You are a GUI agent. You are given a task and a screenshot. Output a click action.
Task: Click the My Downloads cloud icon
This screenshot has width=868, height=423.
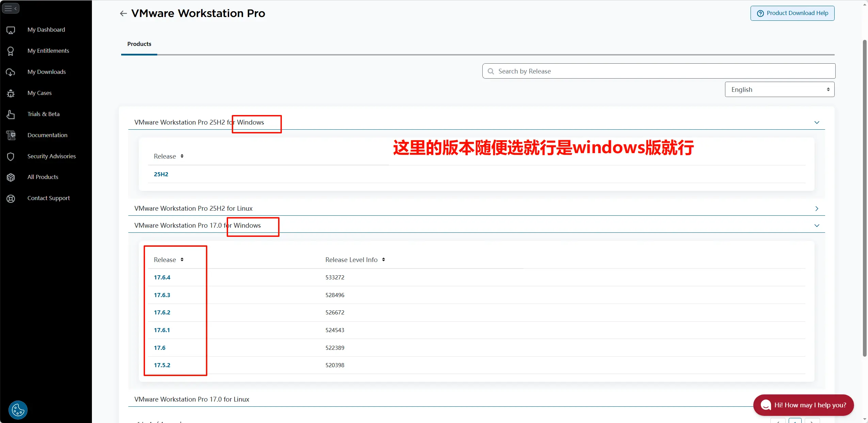[11, 72]
